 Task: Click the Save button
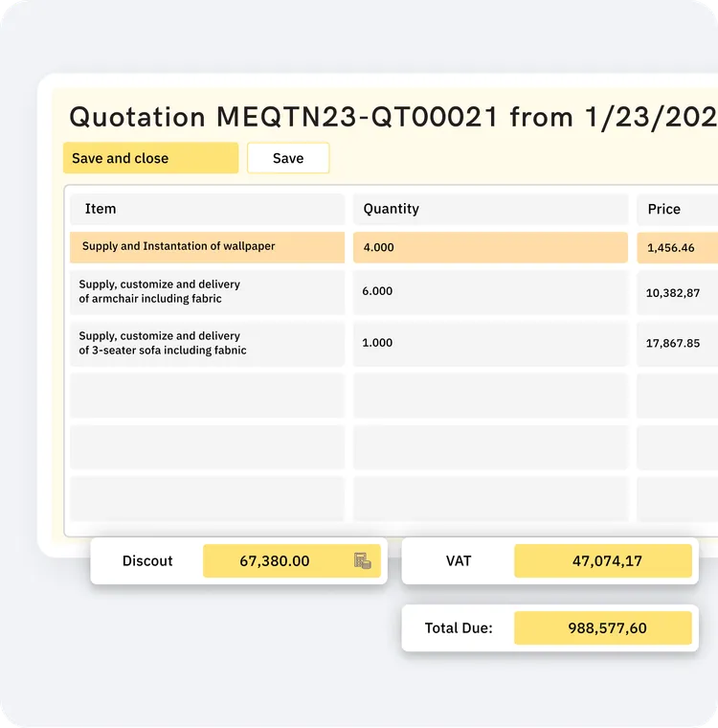point(288,158)
